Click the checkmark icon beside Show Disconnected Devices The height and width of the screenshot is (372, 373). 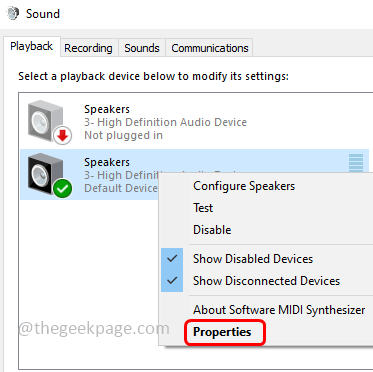tap(172, 281)
